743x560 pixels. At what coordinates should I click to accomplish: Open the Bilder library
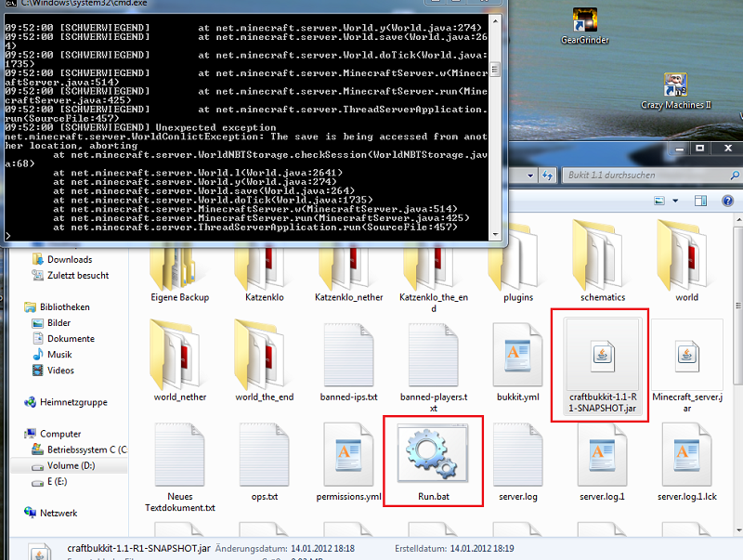point(51,323)
